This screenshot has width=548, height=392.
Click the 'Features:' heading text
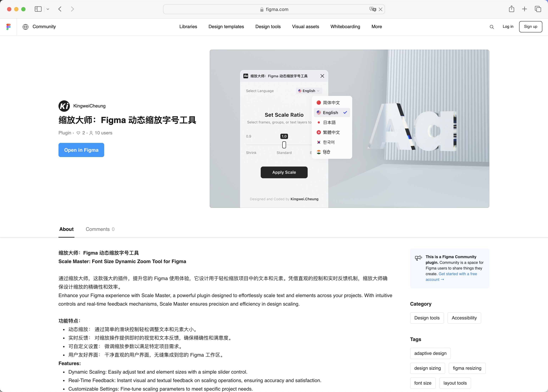70,364
